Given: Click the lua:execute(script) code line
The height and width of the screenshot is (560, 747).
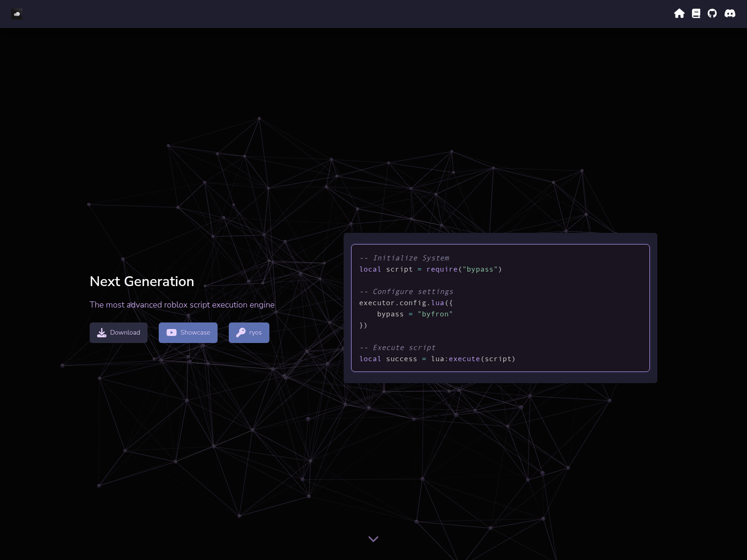Looking at the screenshot, I should [437, 358].
